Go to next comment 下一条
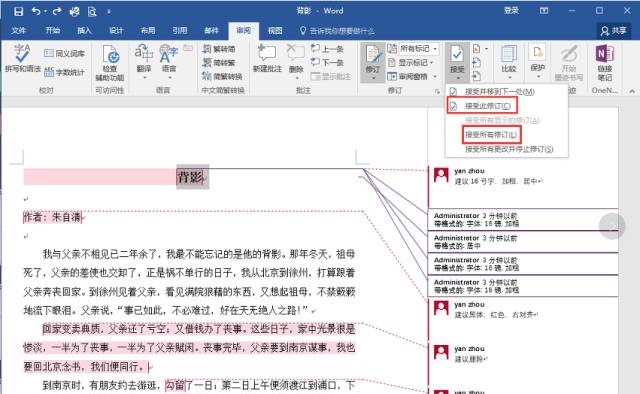This screenshot has width=640, height=394. coord(327,62)
